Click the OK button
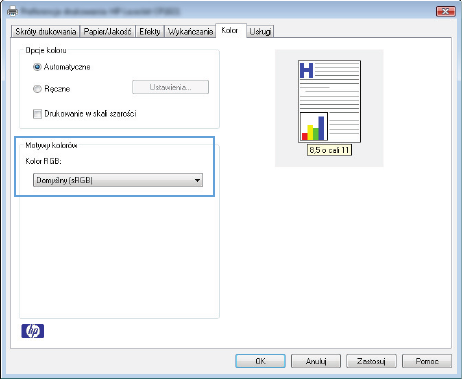Image resolution: width=462 pixels, height=379 pixels. point(260,361)
